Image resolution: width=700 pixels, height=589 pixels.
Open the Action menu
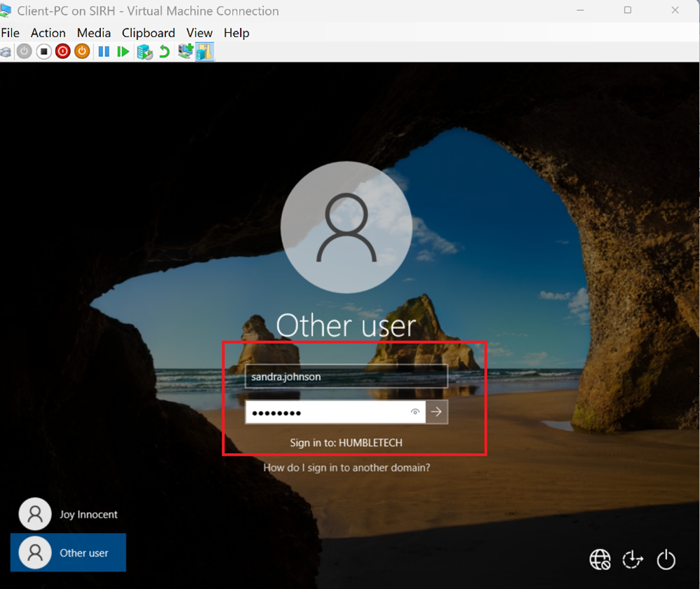48,33
